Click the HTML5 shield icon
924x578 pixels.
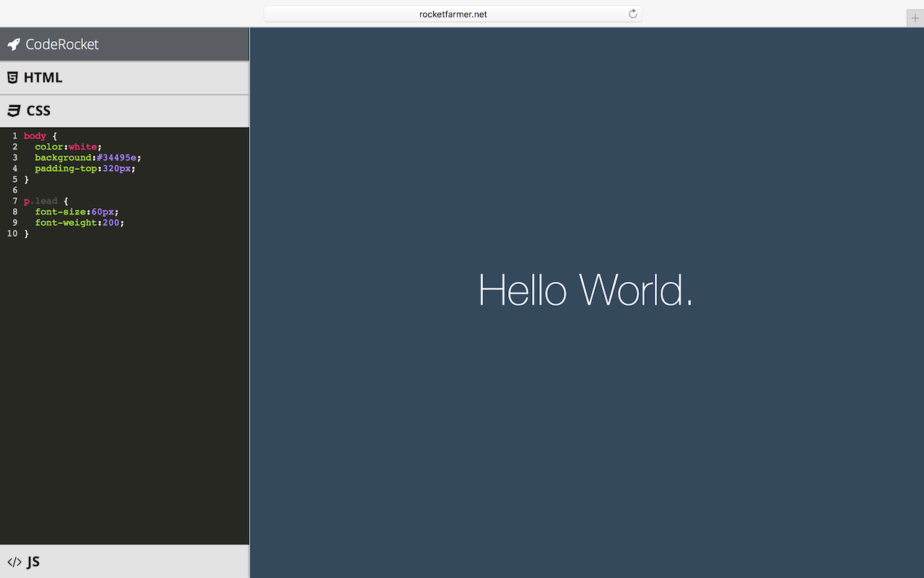pyautogui.click(x=12, y=78)
